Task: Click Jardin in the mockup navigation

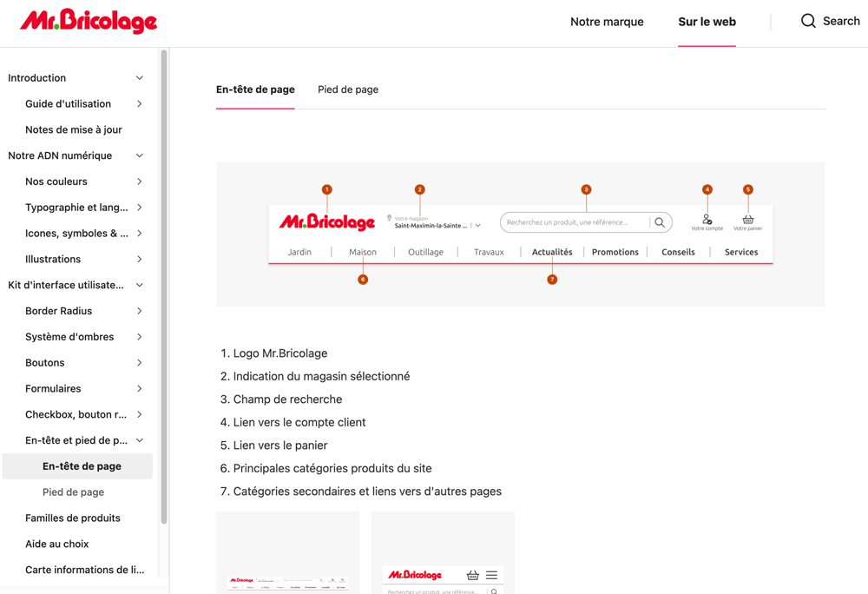Action: point(299,252)
